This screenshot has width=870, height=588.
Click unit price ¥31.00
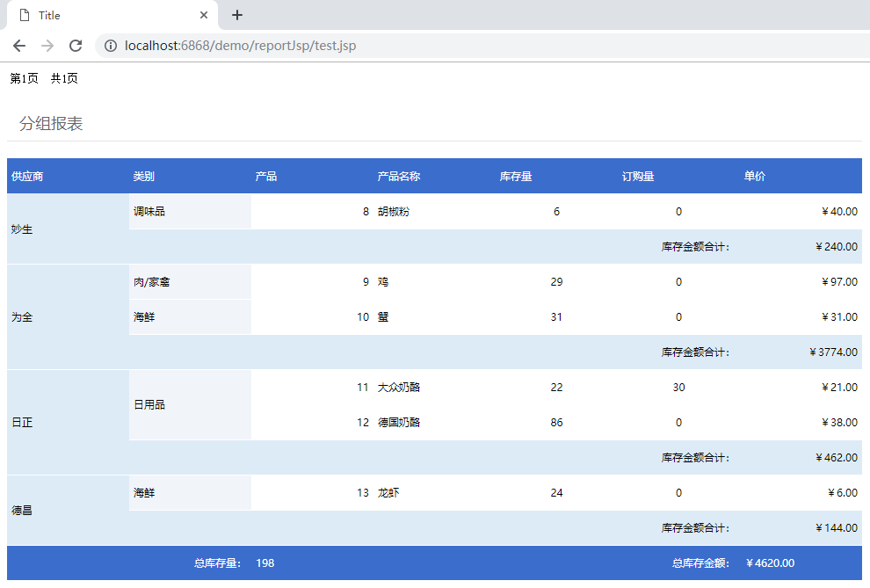[839, 316]
